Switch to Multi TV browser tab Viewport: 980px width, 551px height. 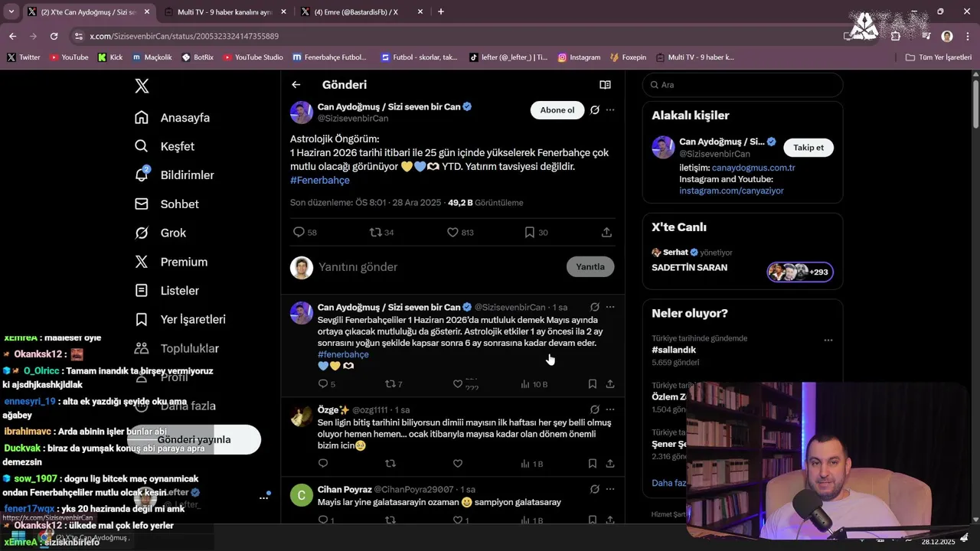click(x=224, y=12)
